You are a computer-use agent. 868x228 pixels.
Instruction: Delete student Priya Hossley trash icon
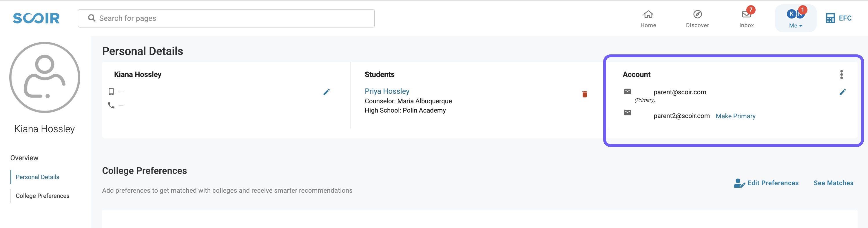pos(585,94)
